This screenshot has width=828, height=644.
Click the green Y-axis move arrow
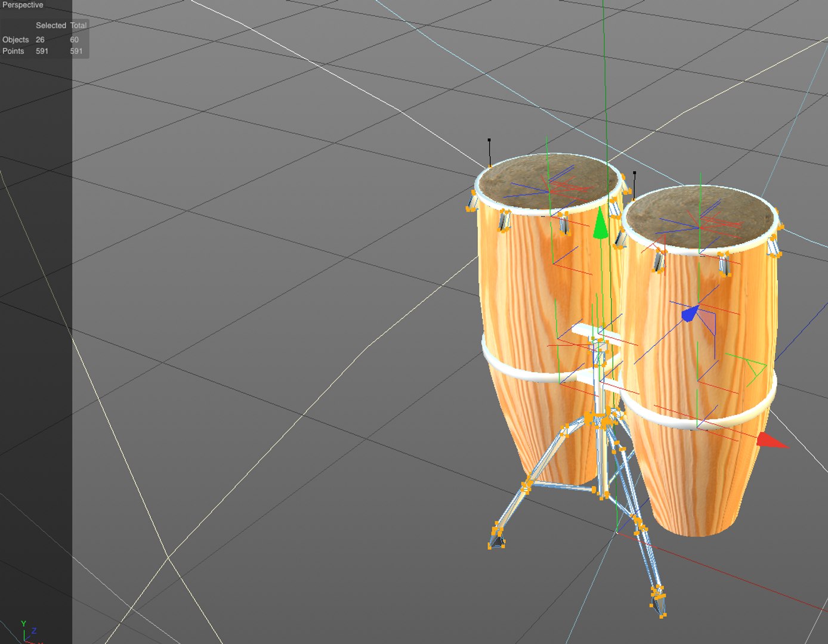pos(601,224)
